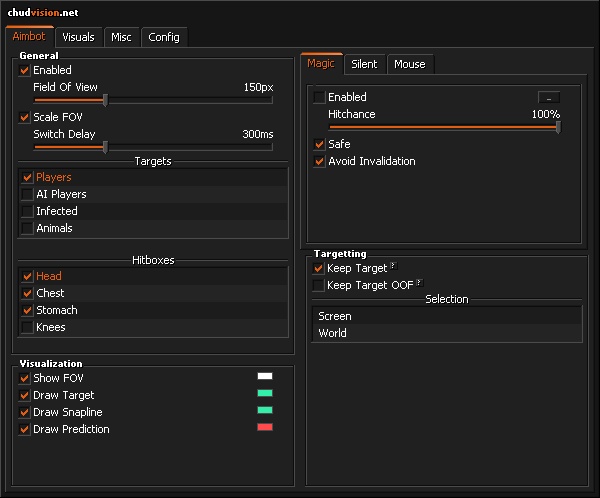Toggle the Stomach hitbox checkbox

pos(28,310)
